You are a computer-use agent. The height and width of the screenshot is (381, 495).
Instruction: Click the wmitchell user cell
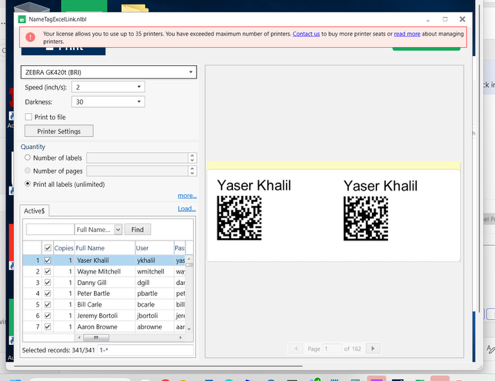[x=154, y=271]
